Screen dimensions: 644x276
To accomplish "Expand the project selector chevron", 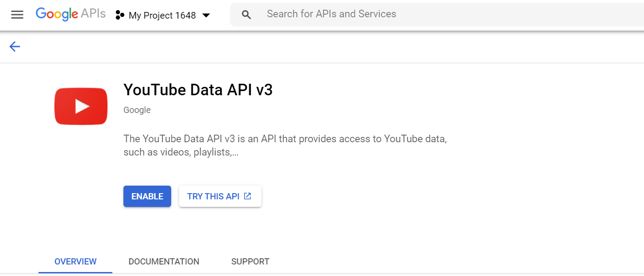I will pyautogui.click(x=206, y=15).
